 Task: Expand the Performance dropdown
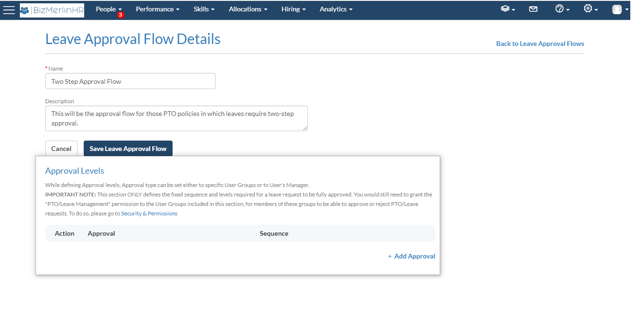pyautogui.click(x=157, y=9)
